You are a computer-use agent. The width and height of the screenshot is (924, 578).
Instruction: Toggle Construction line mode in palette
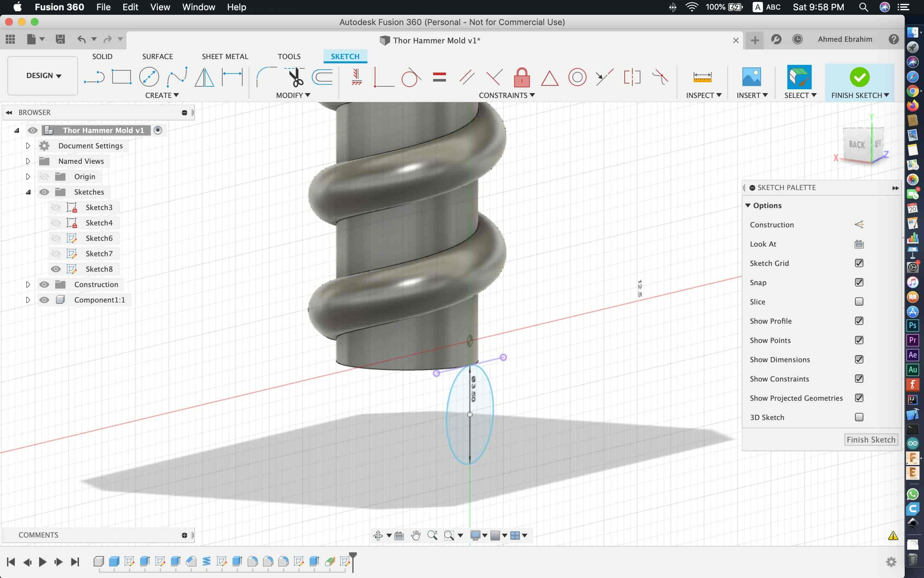tap(859, 224)
